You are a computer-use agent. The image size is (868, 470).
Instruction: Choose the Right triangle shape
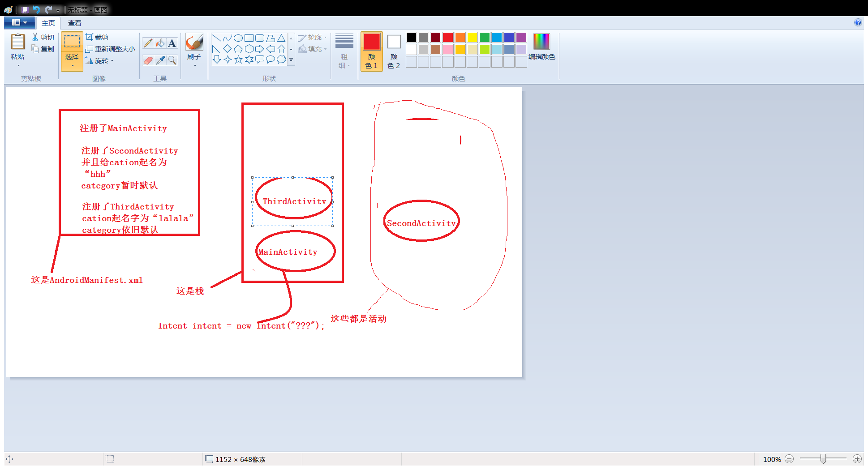[217, 49]
